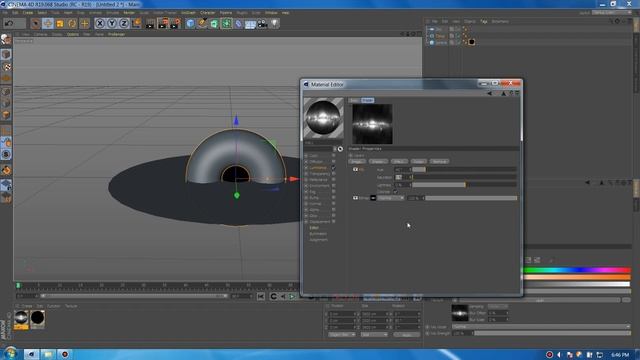
Task: Toggle the X axis lock
Action: tap(100, 24)
